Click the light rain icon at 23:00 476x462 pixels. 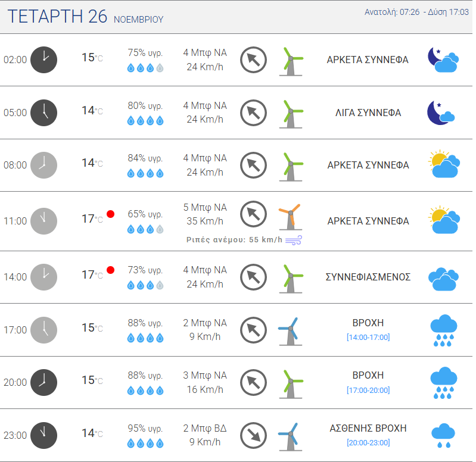[x=443, y=435]
